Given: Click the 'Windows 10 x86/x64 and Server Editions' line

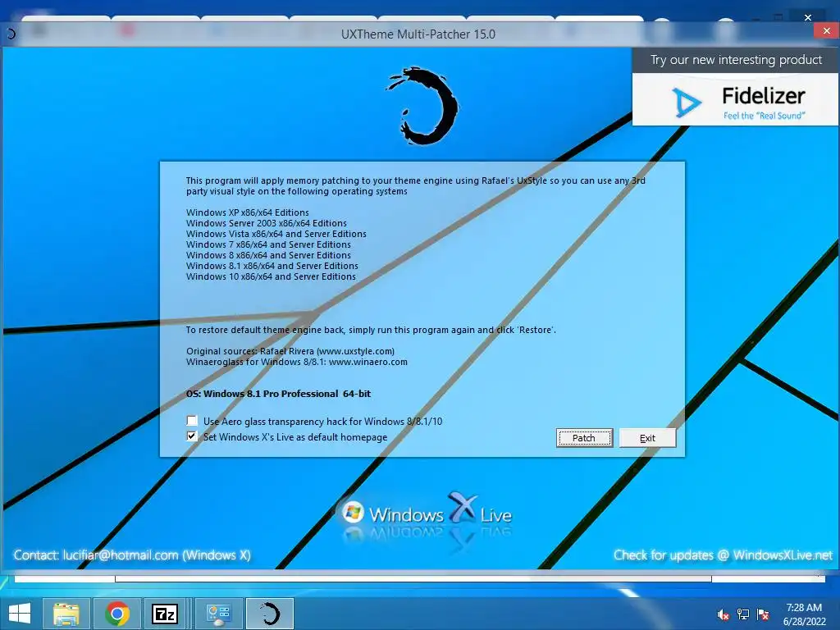Looking at the screenshot, I should [x=271, y=276].
